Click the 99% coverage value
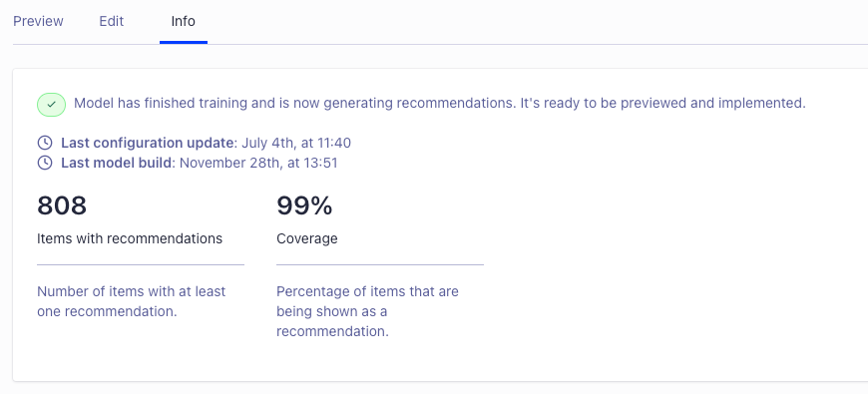868x394 pixels. point(304,205)
